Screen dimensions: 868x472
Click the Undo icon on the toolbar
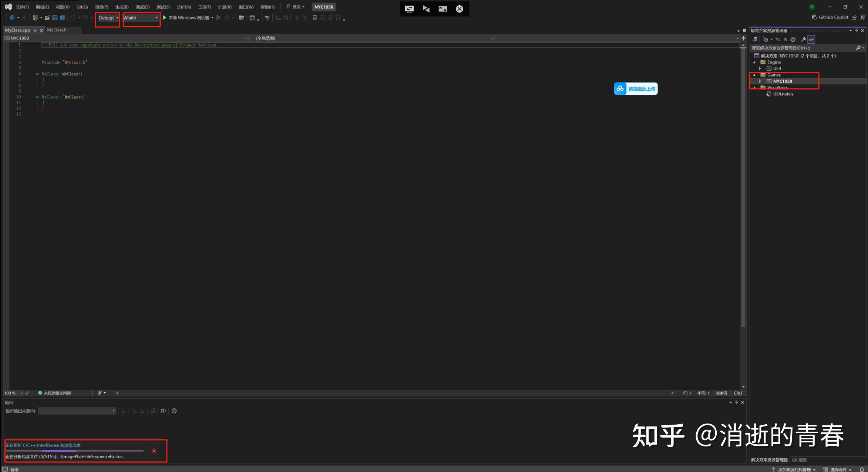click(73, 17)
